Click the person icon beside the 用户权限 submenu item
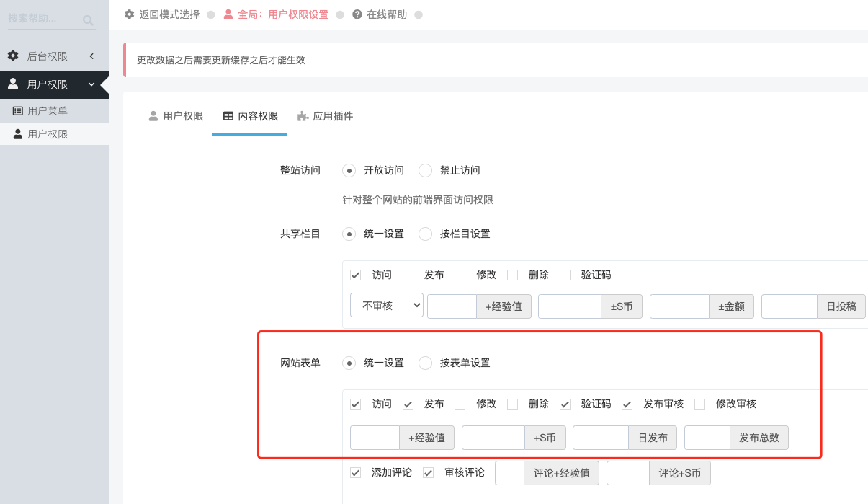The image size is (868, 504). pos(18,134)
